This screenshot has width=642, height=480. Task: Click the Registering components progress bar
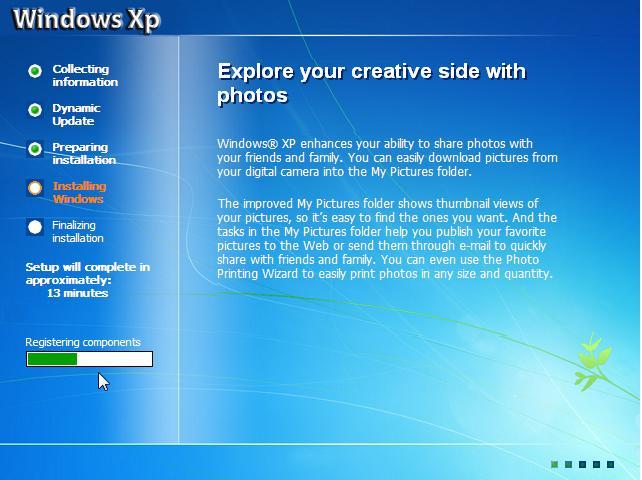tap(89, 359)
